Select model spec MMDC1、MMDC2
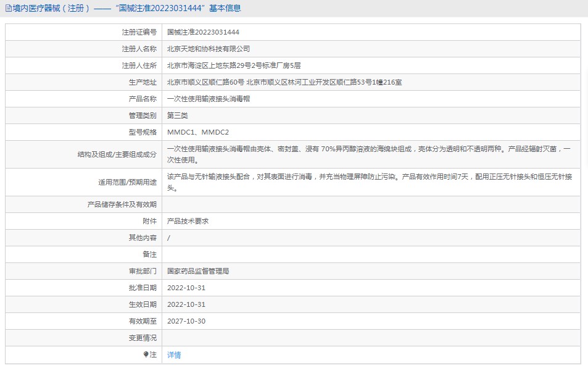Screen dimensions: 588x368 coord(197,132)
